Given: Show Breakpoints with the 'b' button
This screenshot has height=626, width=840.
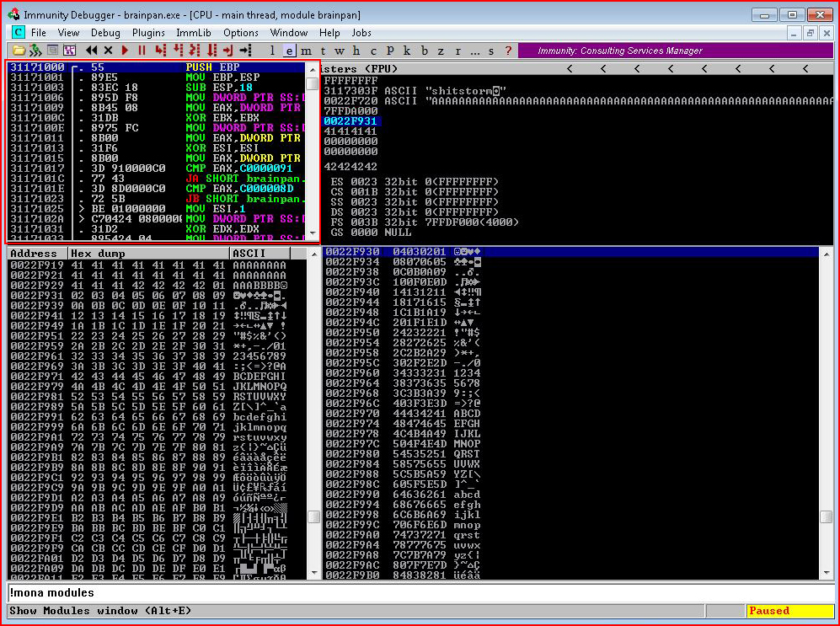Looking at the screenshot, I should [425, 51].
